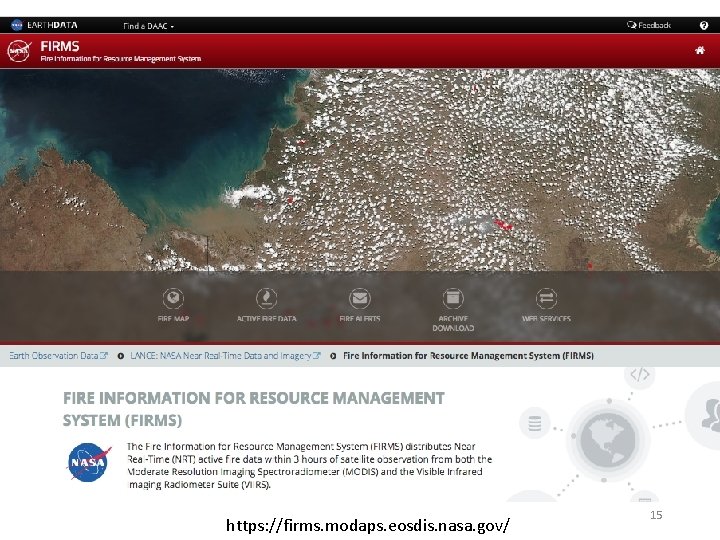This screenshot has height=540, width=720.
Task: Click the globe icon in the graphic
Action: (608, 439)
